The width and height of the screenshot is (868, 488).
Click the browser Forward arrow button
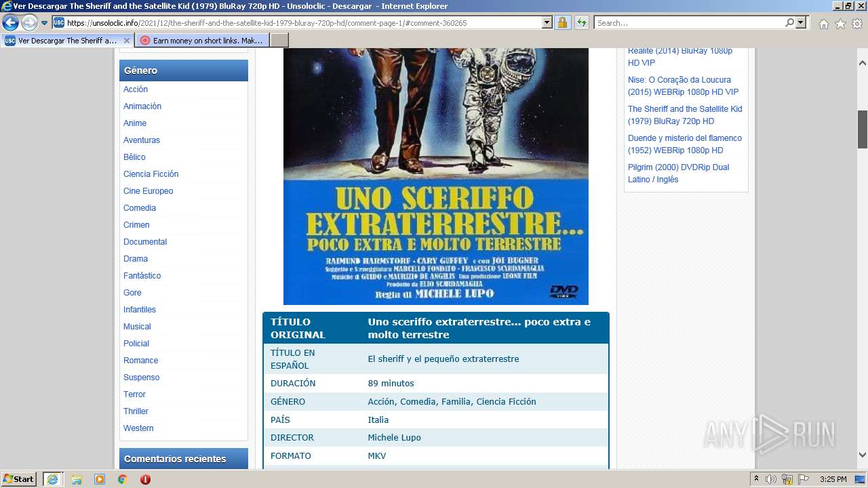pyautogui.click(x=29, y=23)
